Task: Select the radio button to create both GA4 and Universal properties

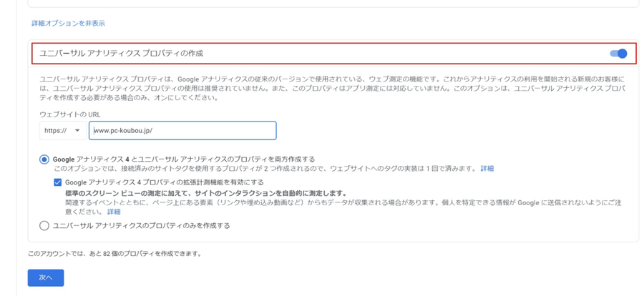Action: pyautogui.click(x=44, y=159)
